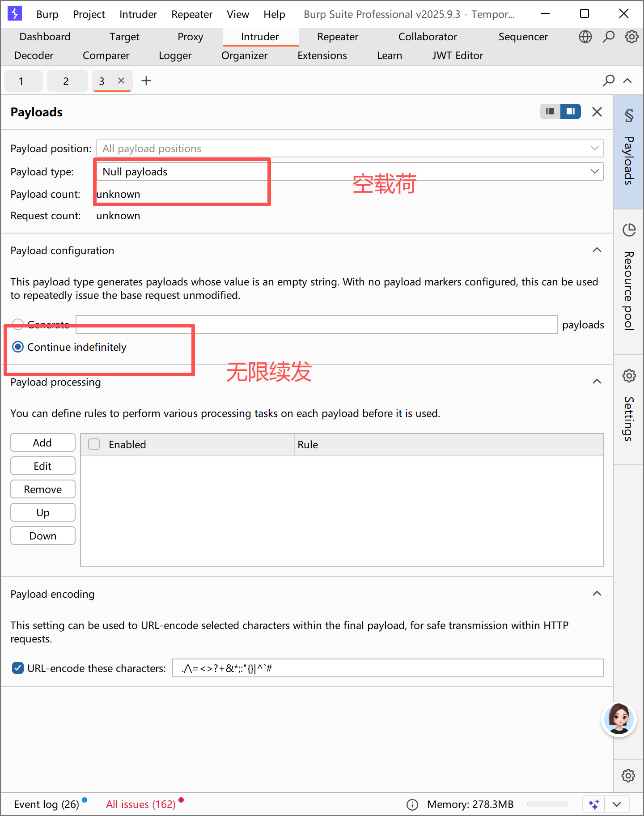Collapse the Payload encoding section
Screen dimensions: 644x816
click(597, 594)
